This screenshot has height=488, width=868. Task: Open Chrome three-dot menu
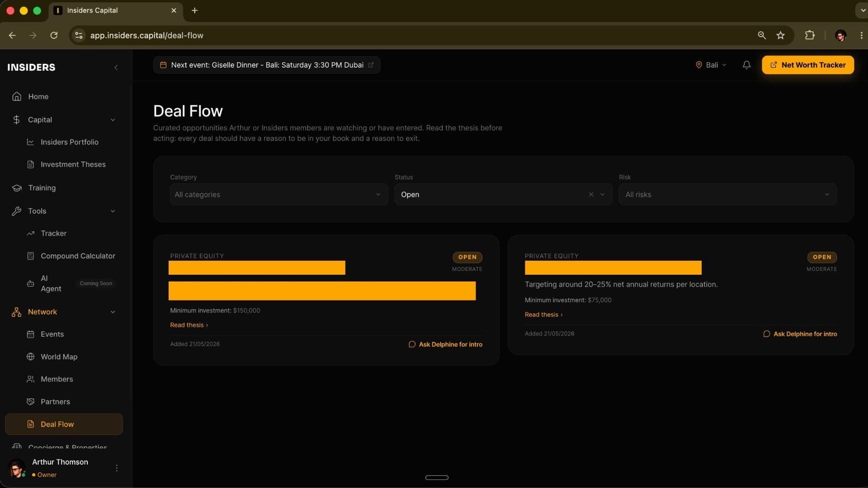(x=861, y=35)
